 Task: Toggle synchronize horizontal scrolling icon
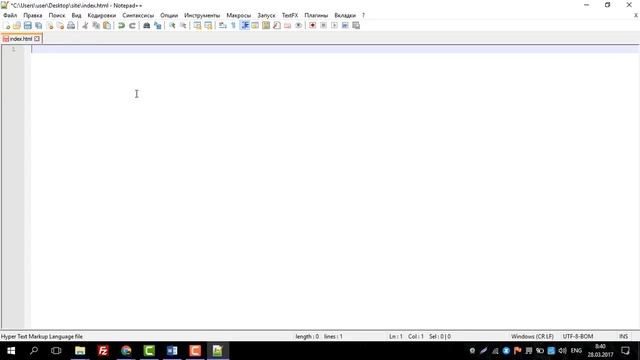pyautogui.click(x=208, y=25)
